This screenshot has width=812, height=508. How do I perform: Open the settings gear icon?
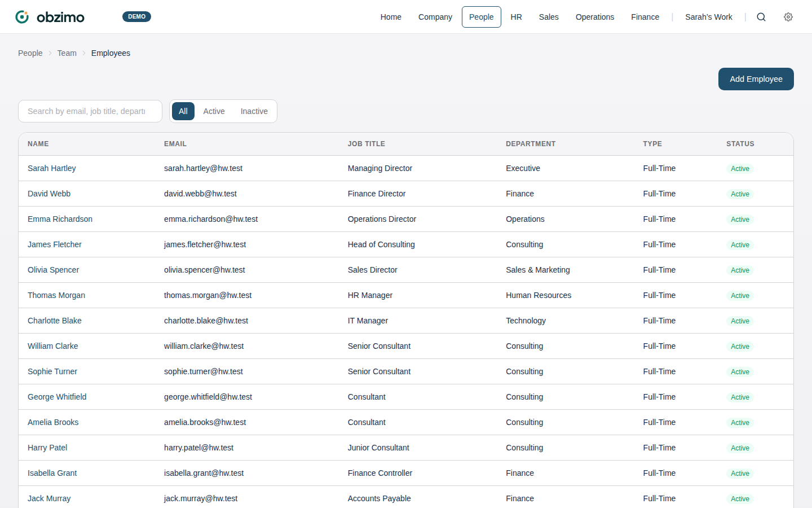tap(788, 17)
